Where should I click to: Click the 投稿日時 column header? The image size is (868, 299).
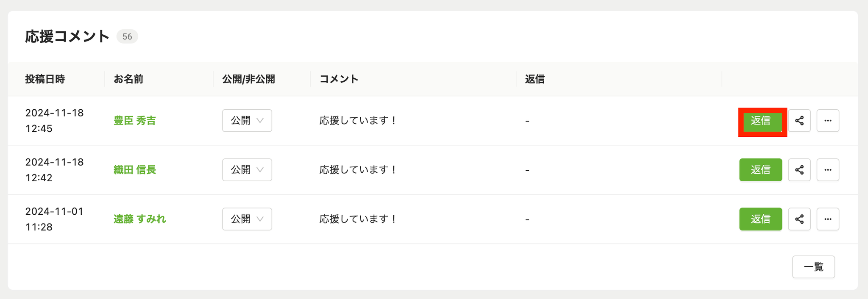tap(45, 79)
